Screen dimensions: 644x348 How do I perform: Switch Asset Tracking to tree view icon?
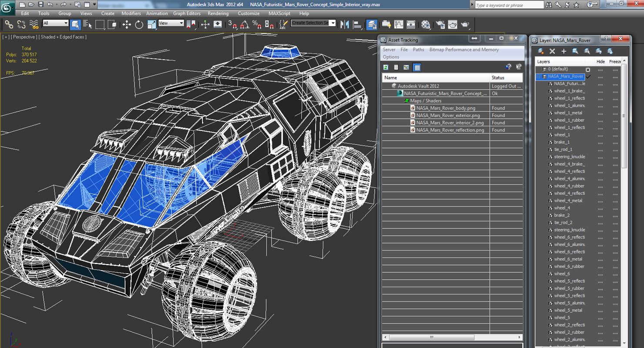406,67
